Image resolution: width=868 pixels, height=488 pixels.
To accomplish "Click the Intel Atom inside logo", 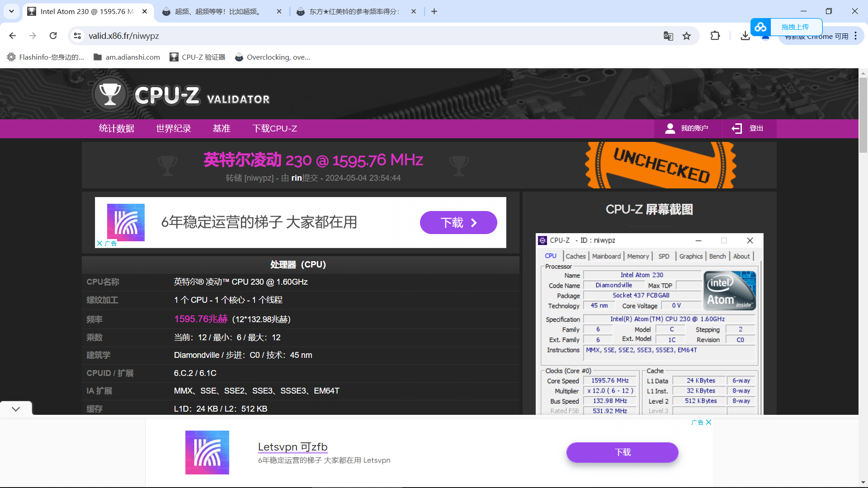I will (730, 290).
